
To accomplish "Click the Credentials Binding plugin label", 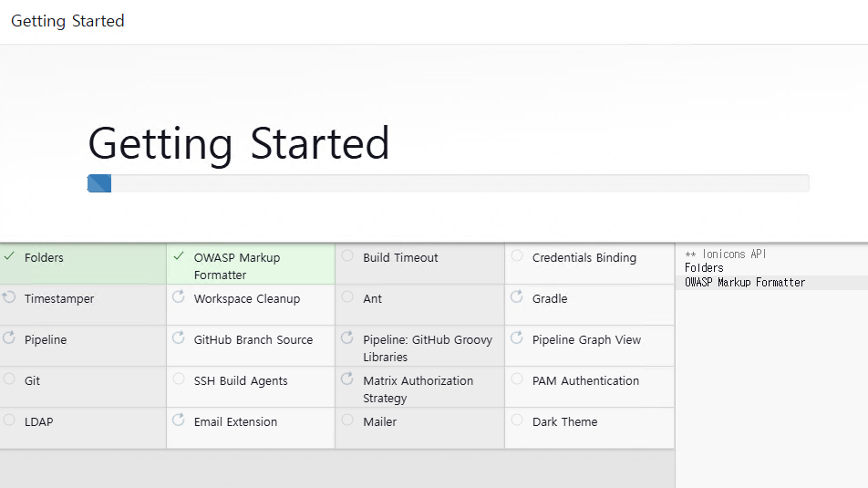I will tap(584, 257).
